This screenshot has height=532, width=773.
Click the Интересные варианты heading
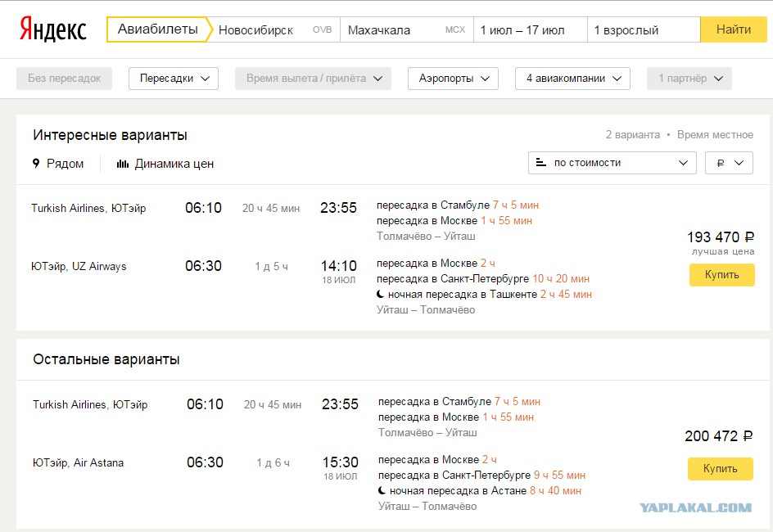click(x=111, y=135)
